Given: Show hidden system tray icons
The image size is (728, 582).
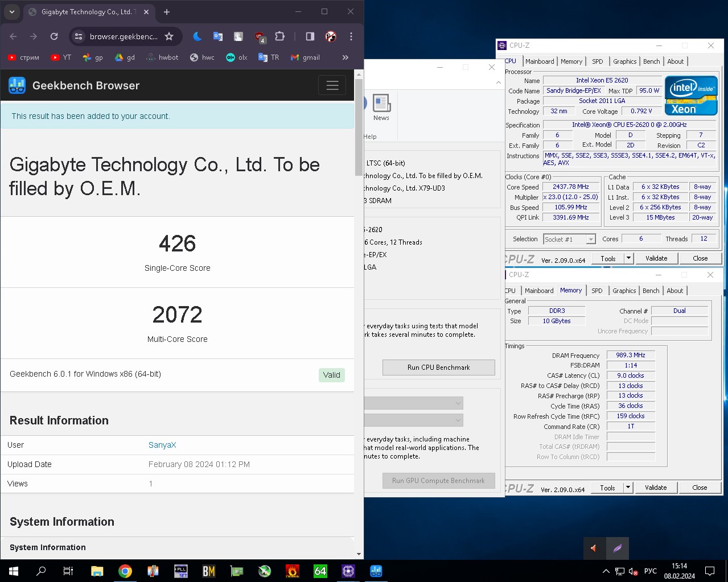Looking at the screenshot, I should [x=606, y=571].
